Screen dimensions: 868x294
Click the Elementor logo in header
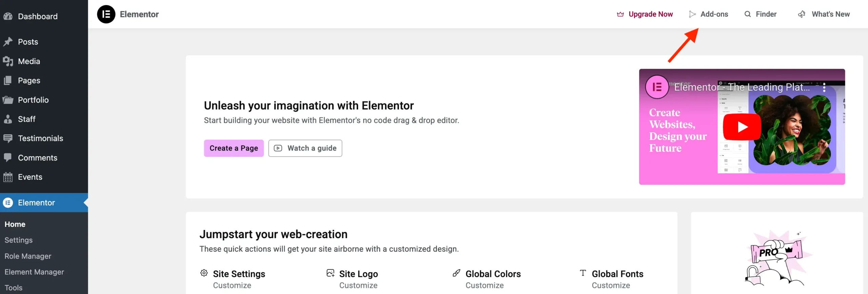106,14
